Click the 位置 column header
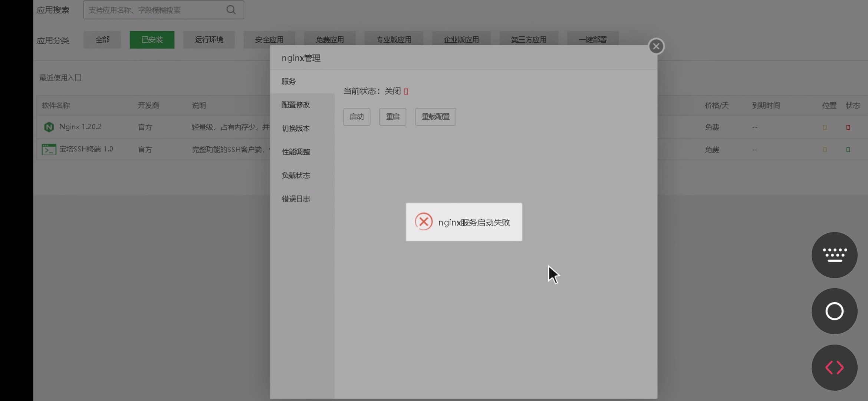This screenshot has width=868, height=401. coord(829,105)
